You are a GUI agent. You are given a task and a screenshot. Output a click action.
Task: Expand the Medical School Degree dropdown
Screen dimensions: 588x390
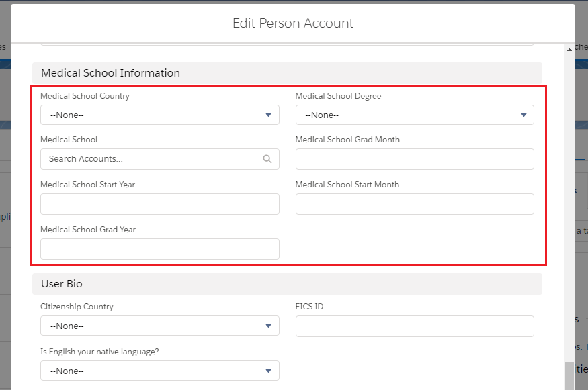point(415,115)
